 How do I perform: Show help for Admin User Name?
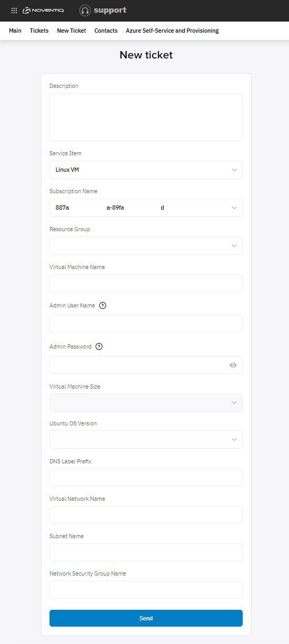[103, 305]
